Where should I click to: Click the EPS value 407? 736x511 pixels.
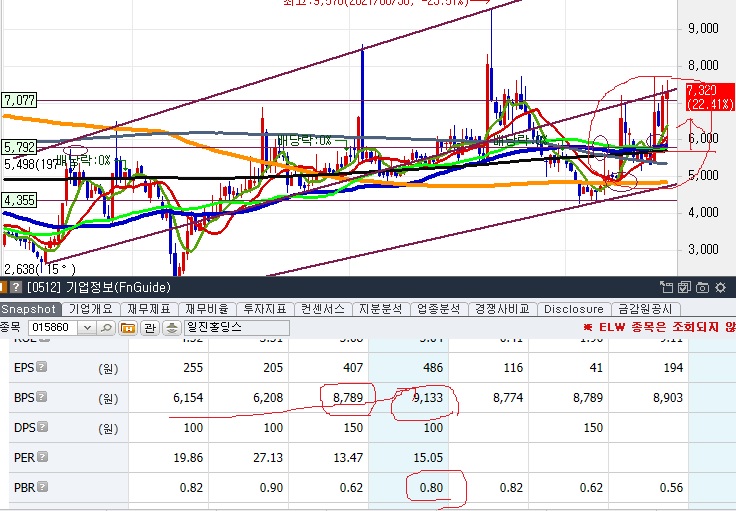click(x=353, y=368)
